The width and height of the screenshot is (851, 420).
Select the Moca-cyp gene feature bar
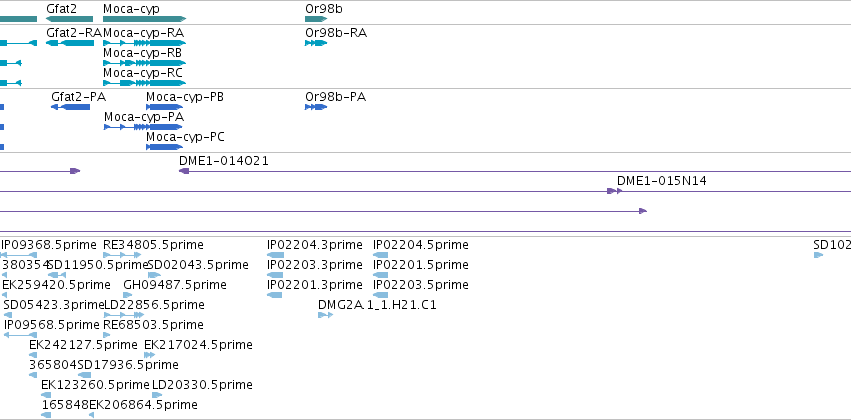point(144,19)
